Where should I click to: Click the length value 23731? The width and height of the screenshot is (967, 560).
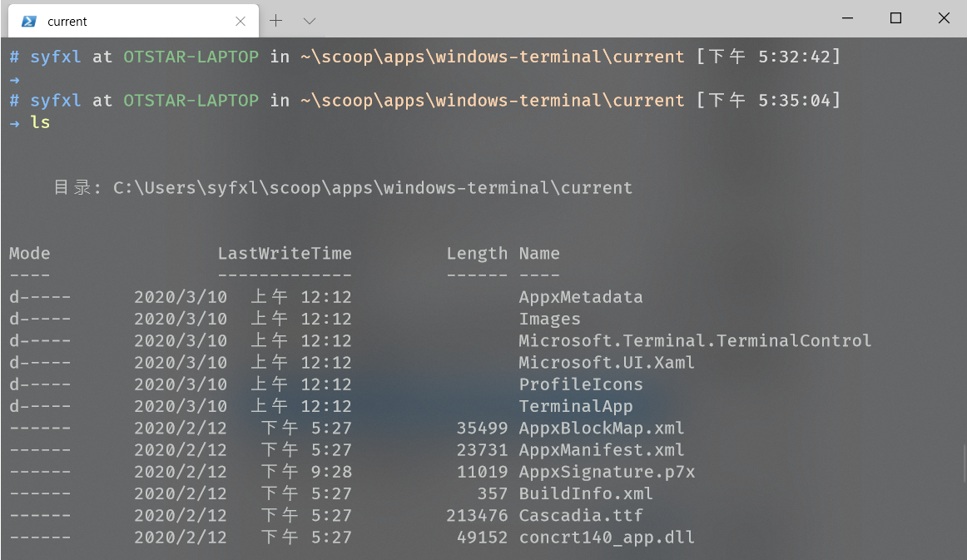[482, 450]
